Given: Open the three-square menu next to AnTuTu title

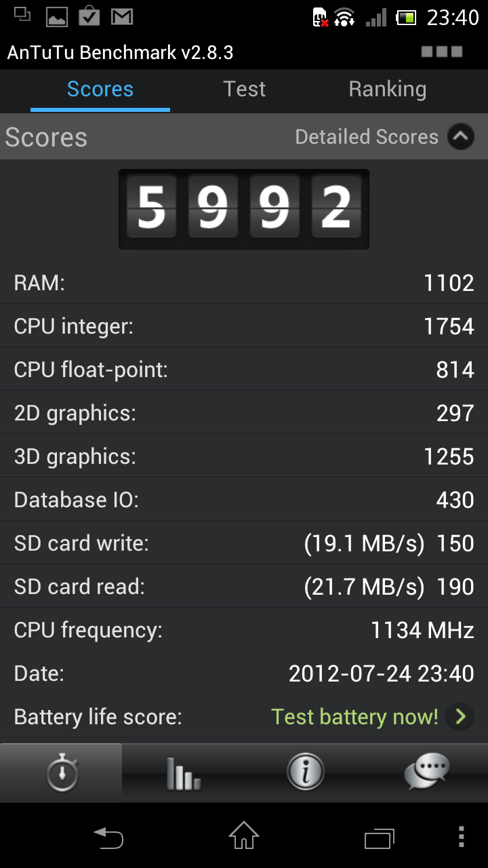Looking at the screenshot, I should [x=442, y=52].
